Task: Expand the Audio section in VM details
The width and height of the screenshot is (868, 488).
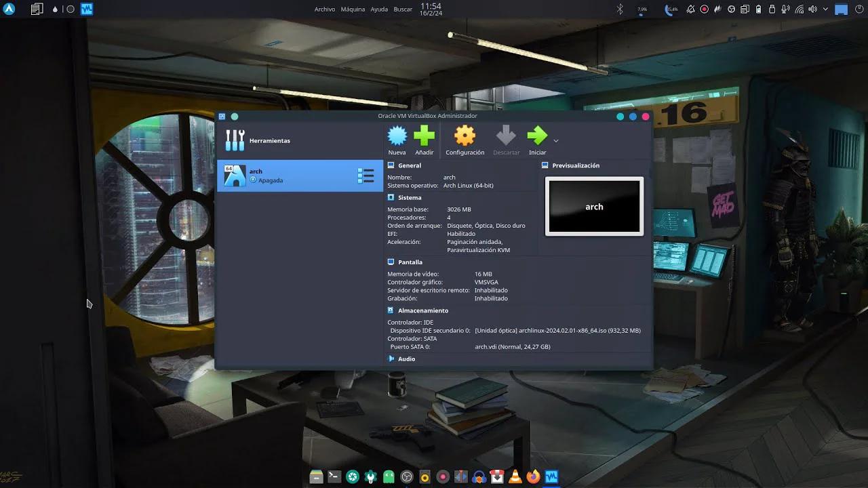Action: (407, 359)
